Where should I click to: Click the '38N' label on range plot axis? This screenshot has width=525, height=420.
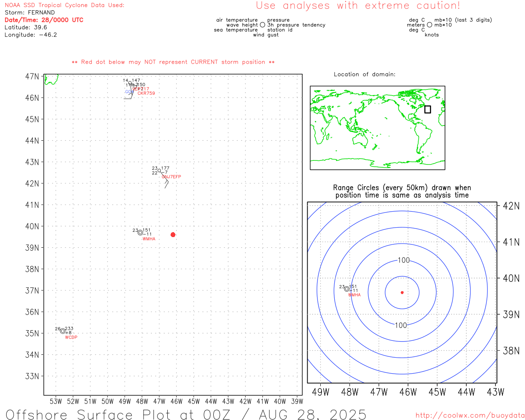click(x=511, y=351)
